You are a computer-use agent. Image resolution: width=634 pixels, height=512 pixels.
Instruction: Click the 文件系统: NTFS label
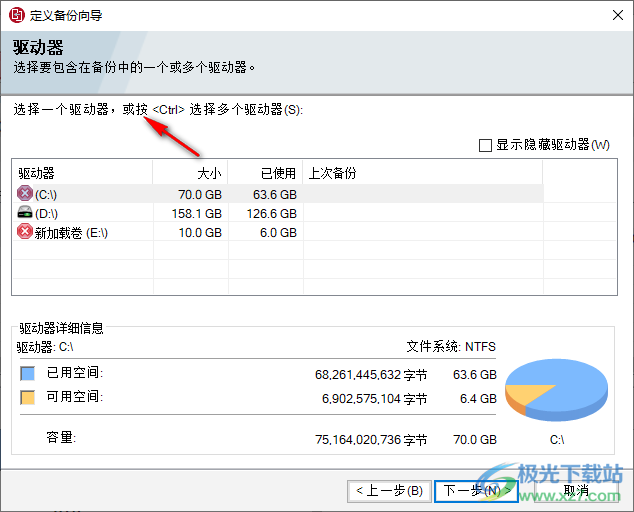pos(451,347)
